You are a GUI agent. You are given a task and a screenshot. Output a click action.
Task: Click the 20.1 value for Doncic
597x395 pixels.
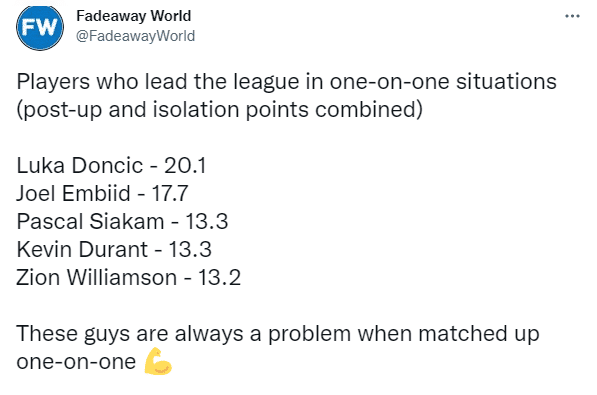185,166
